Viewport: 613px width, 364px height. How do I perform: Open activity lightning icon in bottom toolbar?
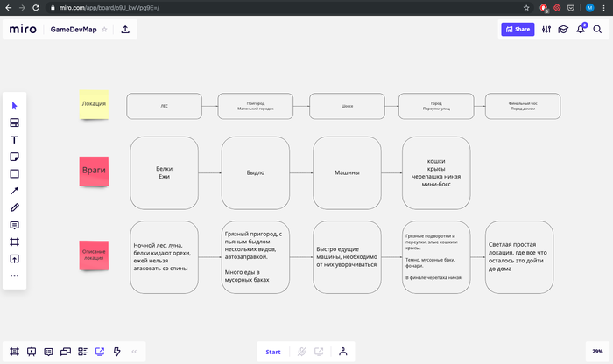click(116, 352)
